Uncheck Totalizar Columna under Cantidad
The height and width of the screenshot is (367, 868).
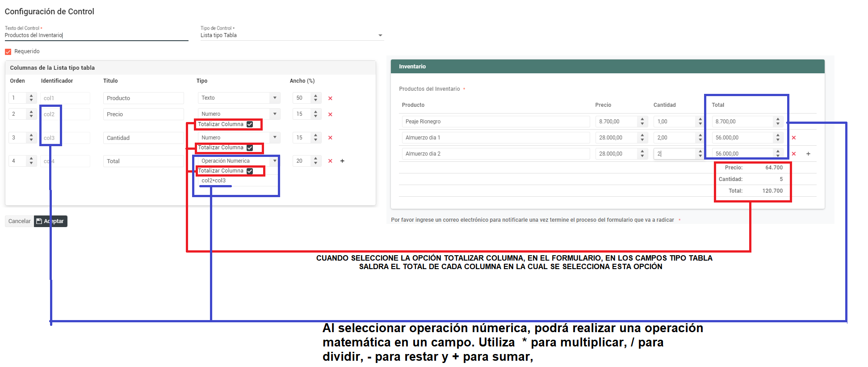pos(250,148)
